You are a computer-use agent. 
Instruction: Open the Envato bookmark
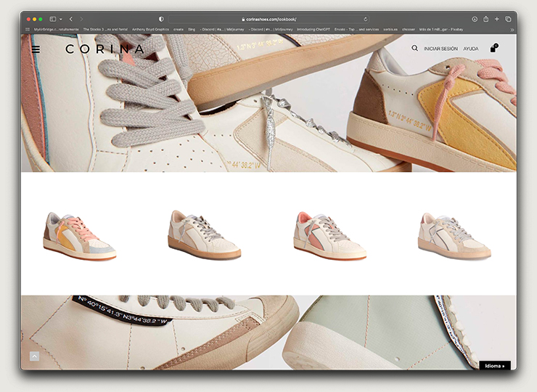point(356,30)
